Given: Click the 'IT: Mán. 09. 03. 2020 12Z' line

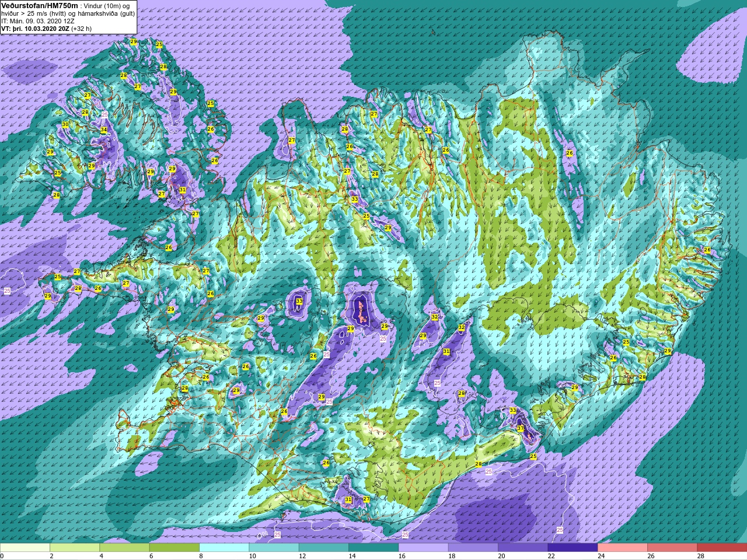Looking at the screenshot, I should (37, 20).
